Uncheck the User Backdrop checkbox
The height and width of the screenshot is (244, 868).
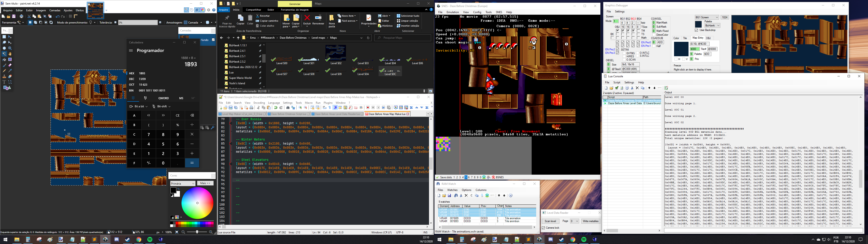click(x=696, y=30)
